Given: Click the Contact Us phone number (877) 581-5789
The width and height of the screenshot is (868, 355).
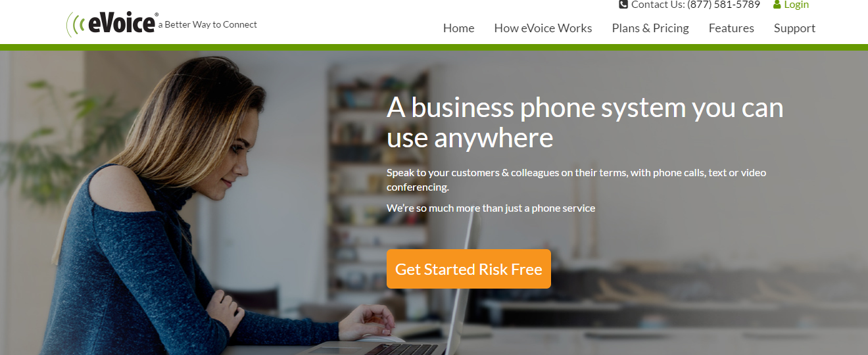Looking at the screenshot, I should pos(723,5).
